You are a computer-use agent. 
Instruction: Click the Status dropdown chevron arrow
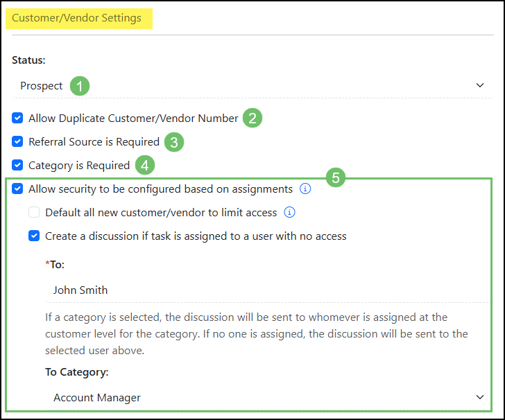tap(480, 85)
